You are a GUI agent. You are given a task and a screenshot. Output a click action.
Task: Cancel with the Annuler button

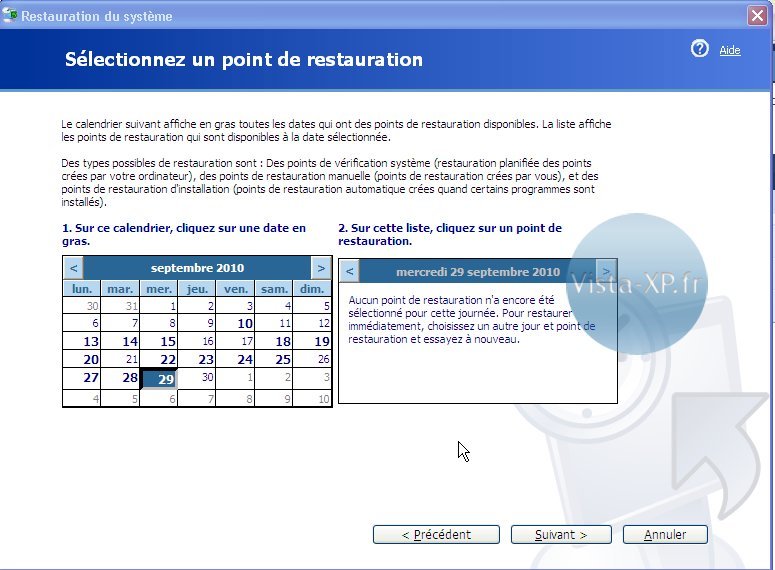pyautogui.click(x=665, y=535)
